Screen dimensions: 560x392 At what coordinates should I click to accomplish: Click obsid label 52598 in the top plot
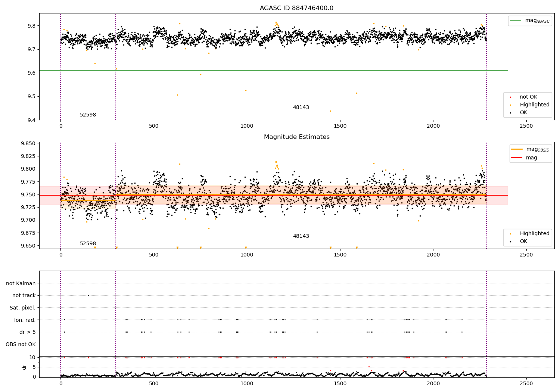click(88, 115)
